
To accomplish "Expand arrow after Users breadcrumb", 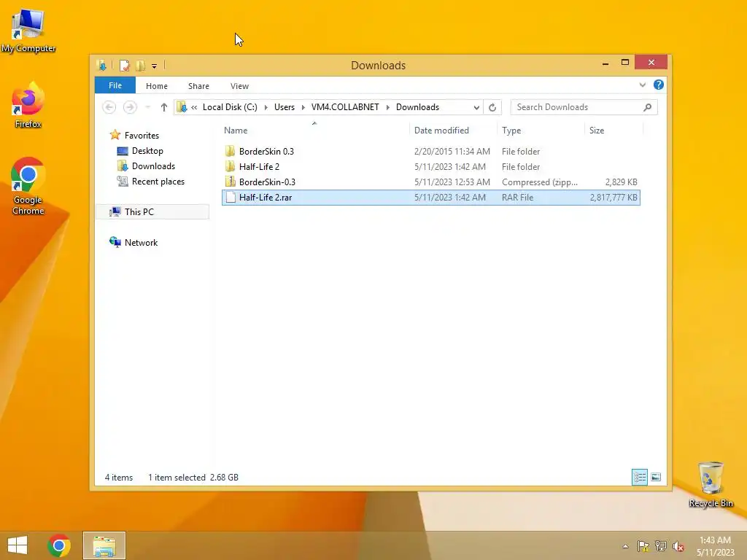I will (303, 108).
